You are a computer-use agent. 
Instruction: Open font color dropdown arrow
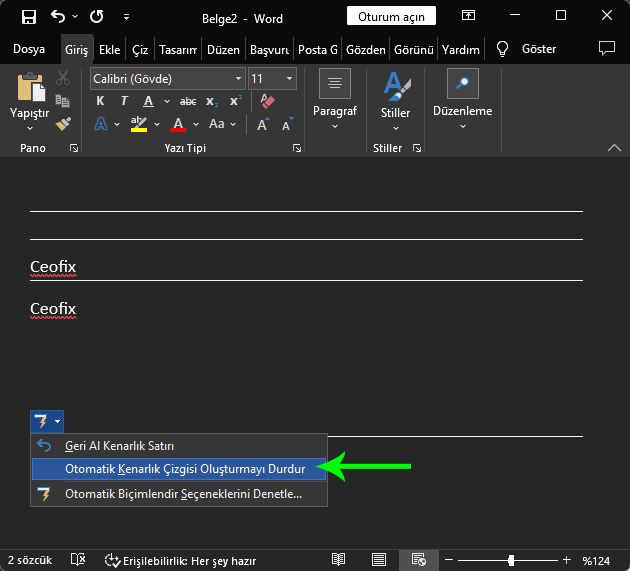[196, 125]
